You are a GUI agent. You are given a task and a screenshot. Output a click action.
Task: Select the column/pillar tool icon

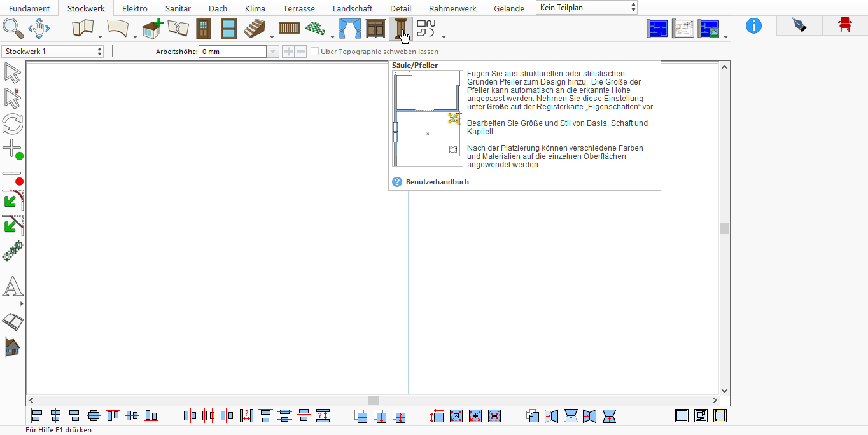[x=400, y=29]
